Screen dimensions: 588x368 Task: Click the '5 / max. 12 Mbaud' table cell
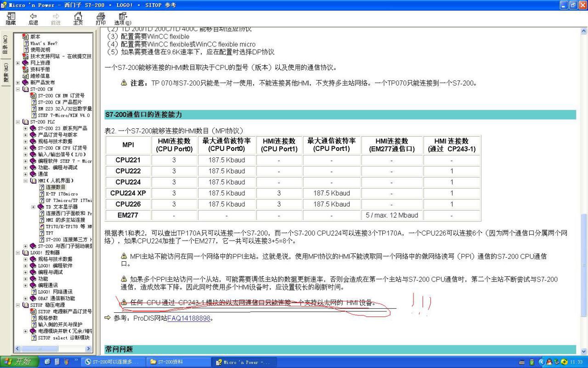pyautogui.click(x=392, y=215)
